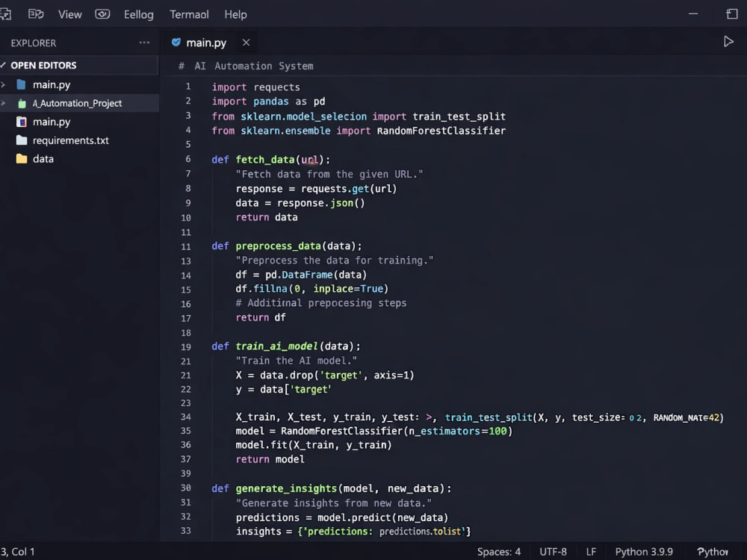Click the main.py tab checkmark icon

[x=176, y=43]
